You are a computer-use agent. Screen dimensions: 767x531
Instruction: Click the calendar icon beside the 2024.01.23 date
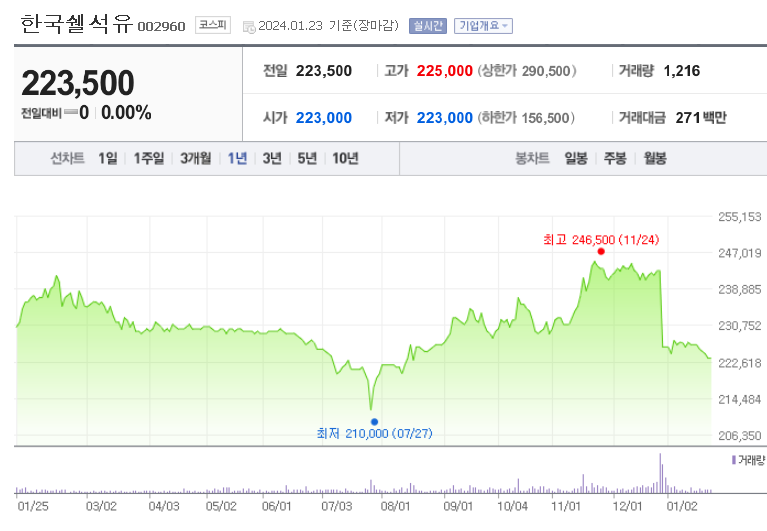[x=249, y=26]
